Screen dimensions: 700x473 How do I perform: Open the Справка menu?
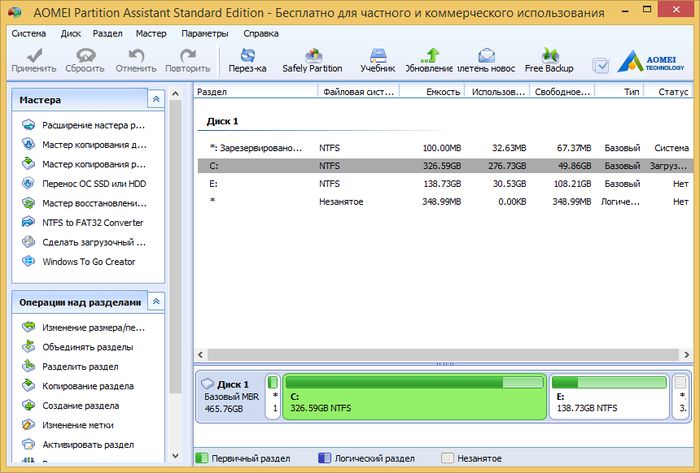click(x=261, y=33)
